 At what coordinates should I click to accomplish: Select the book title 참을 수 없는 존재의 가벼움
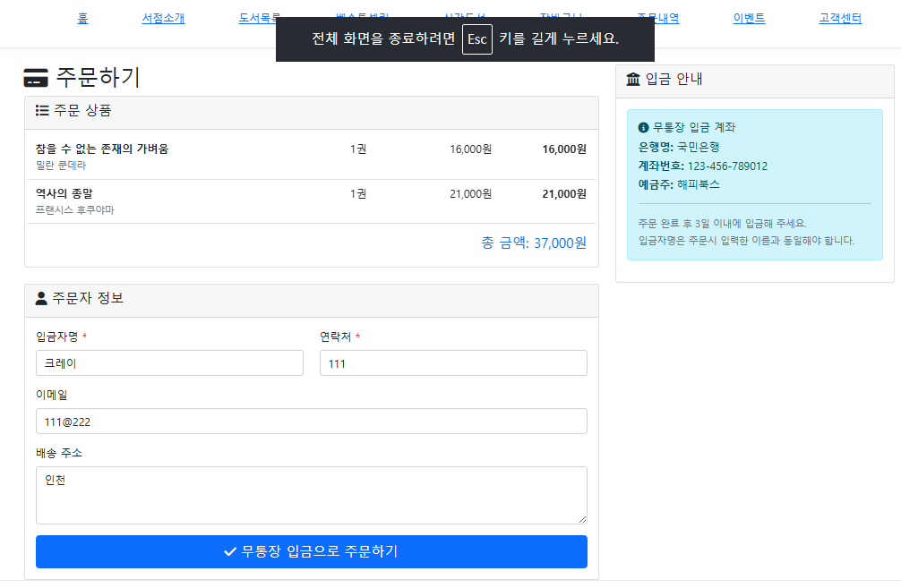click(x=102, y=149)
